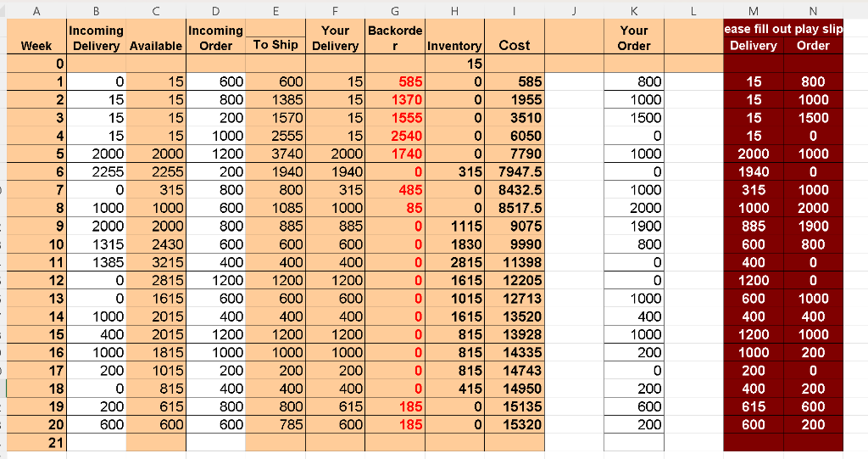Click the play slip 'Delivery' header
Image resolution: width=868 pixels, height=459 pixels.
pyautogui.click(x=754, y=46)
